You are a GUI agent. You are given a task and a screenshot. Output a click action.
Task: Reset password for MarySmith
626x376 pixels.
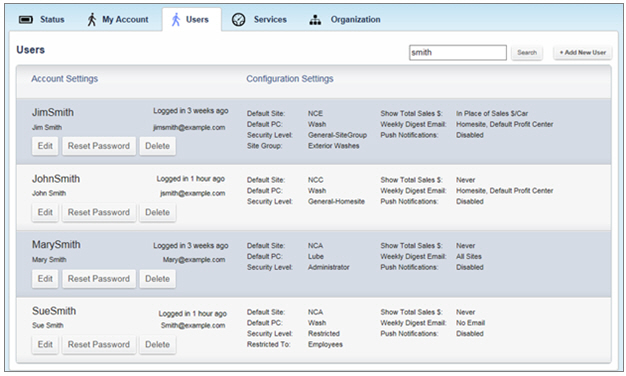99,279
